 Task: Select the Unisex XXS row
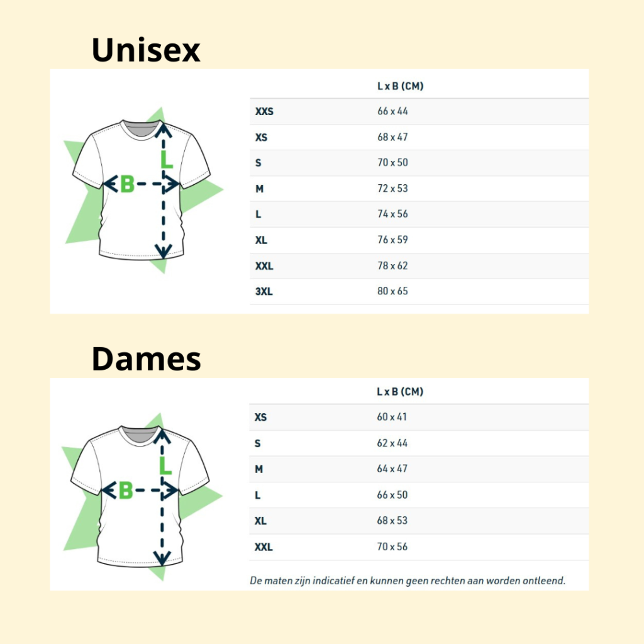[419, 111]
